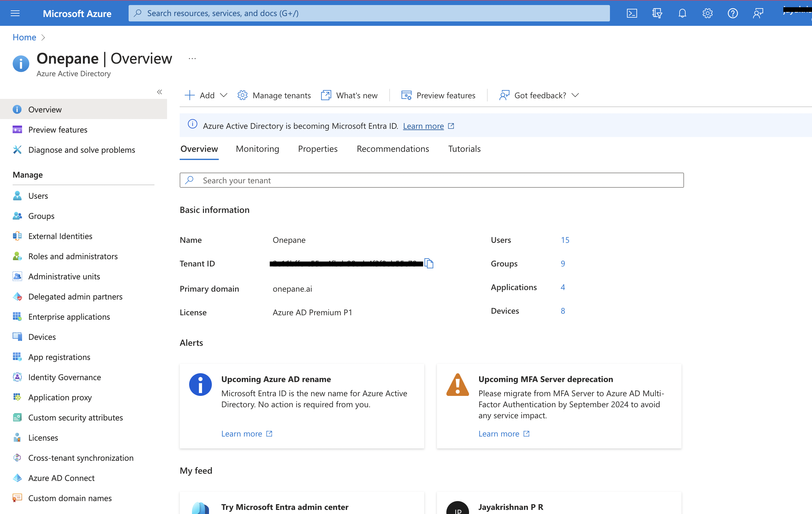Open Administrative units
The width and height of the screenshot is (812, 514).
83,277
